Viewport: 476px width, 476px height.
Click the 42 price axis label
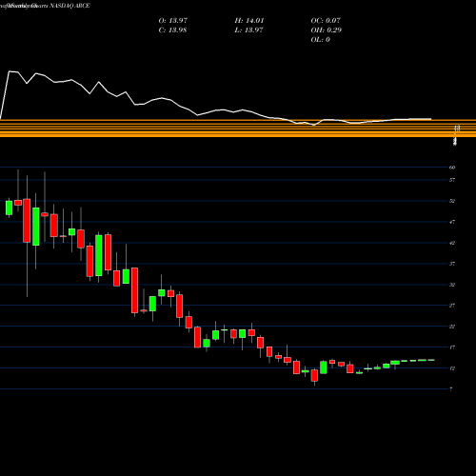click(452, 243)
